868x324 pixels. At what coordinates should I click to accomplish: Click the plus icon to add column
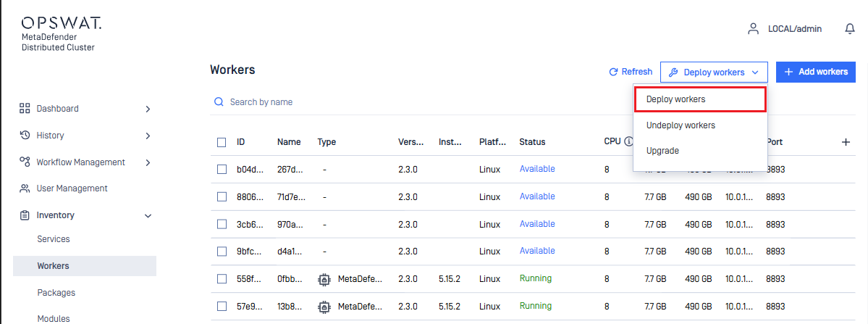(846, 142)
